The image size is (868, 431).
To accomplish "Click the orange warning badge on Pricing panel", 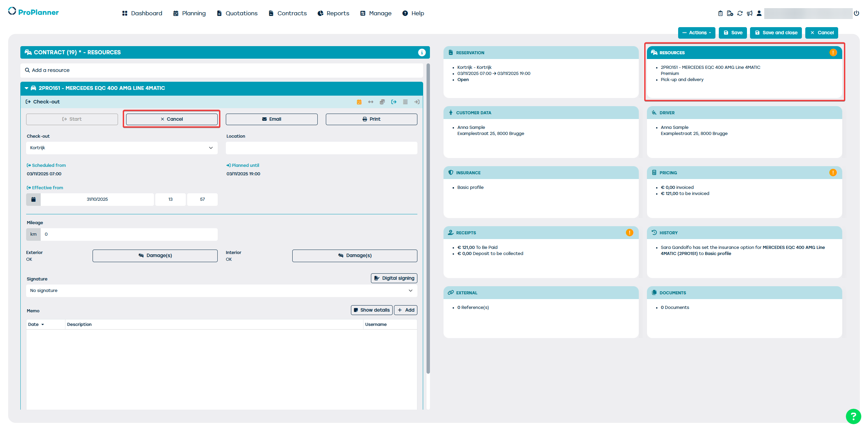I will pos(833,173).
